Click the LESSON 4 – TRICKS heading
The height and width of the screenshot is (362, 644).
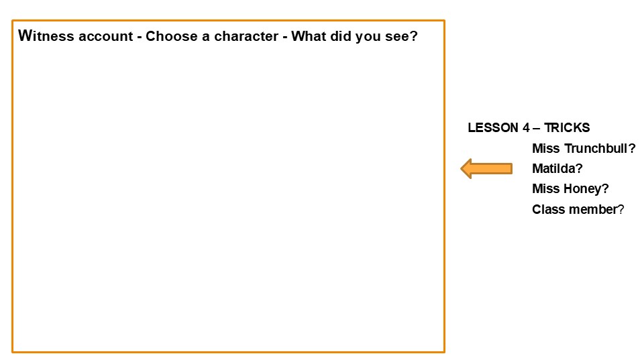(529, 127)
